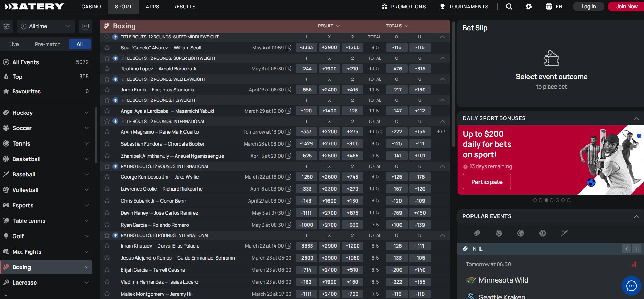Viewport: 644px width, 299px height.
Task: Click the NHL previous arrow
Action: click(627, 249)
